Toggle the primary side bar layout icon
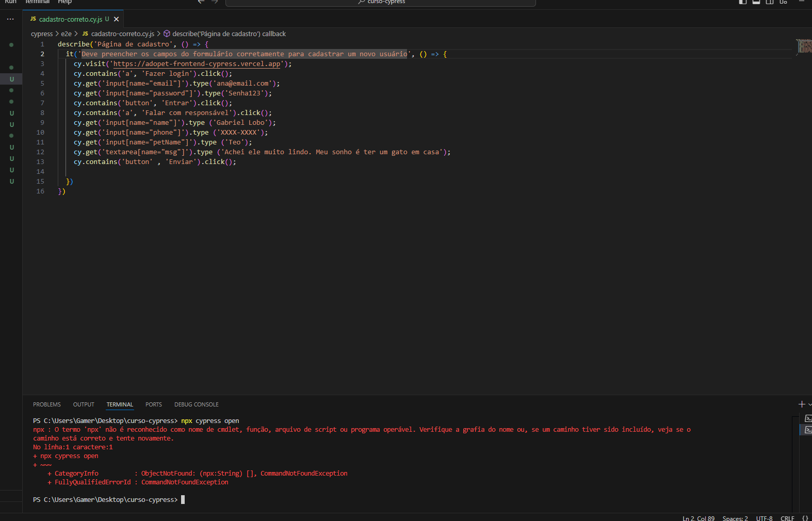 click(x=743, y=2)
